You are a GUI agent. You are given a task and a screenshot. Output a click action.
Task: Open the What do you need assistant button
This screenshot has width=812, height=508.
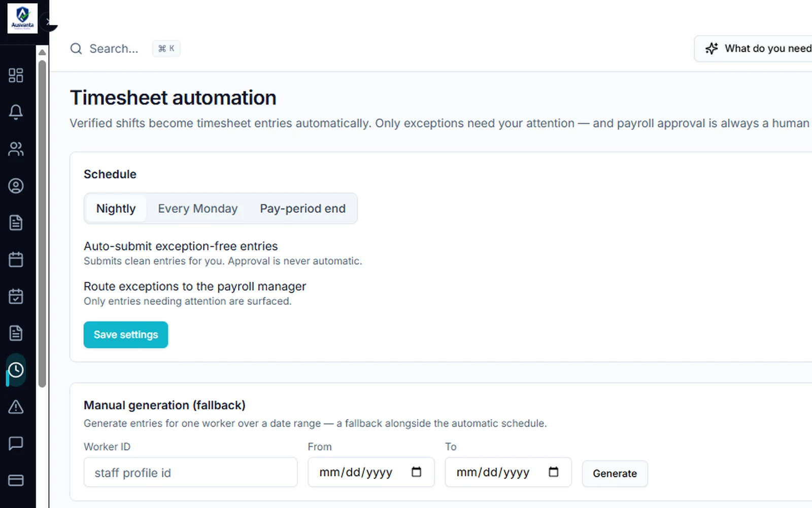[x=753, y=48]
